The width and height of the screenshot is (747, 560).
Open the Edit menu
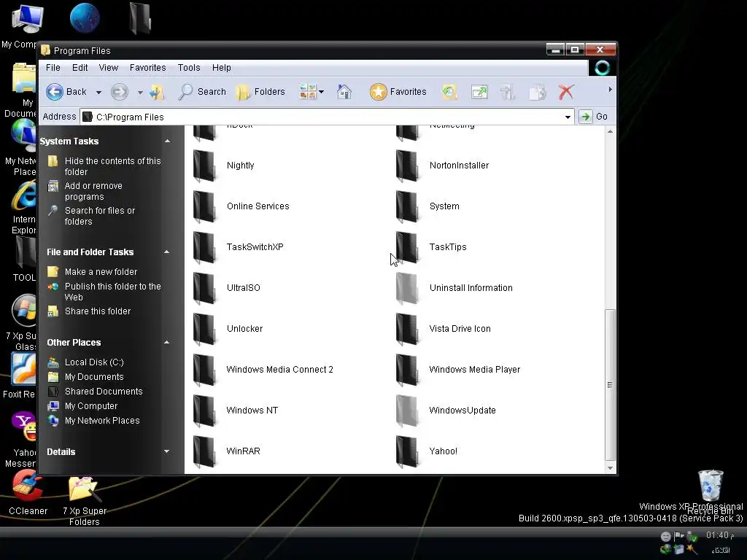(80, 68)
